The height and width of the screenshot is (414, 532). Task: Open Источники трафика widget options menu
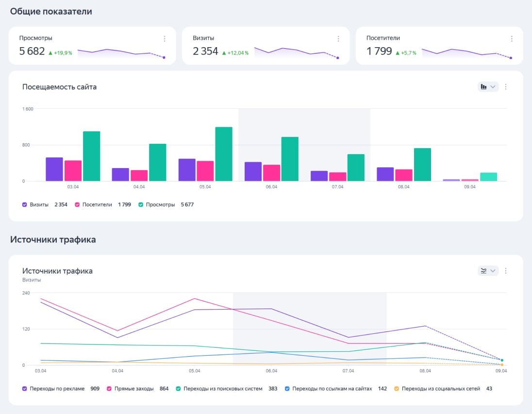(x=506, y=271)
